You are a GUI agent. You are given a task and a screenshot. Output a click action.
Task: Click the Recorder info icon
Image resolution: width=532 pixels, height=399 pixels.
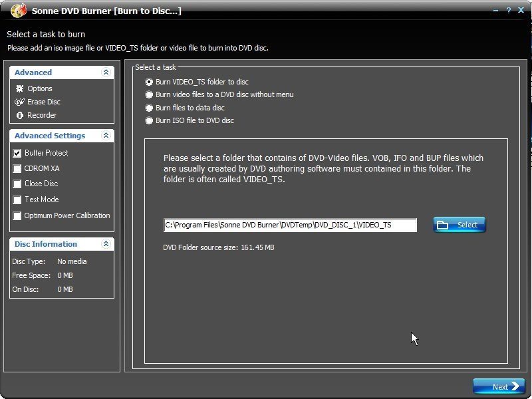click(x=19, y=115)
